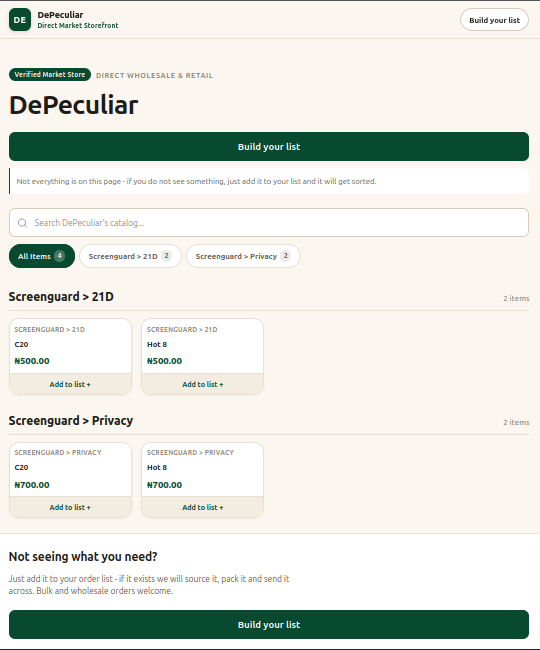Click the large DePeculiar page title
The height and width of the screenshot is (650, 540).
point(73,105)
